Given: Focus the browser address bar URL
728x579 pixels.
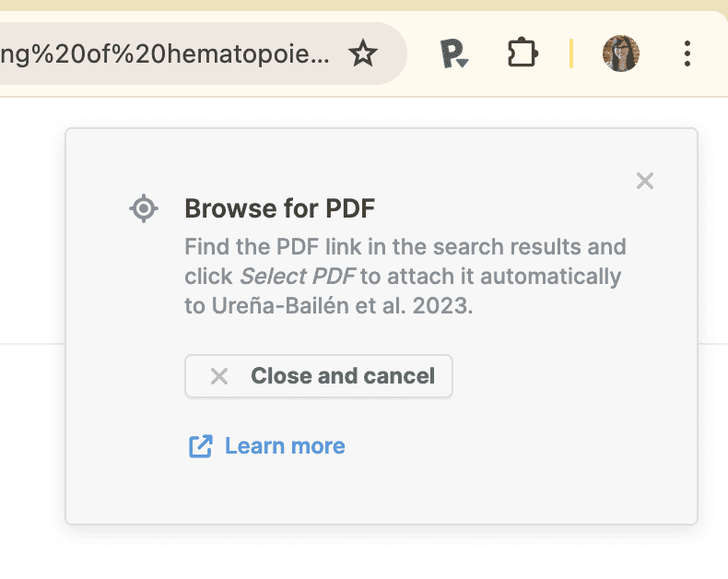Looking at the screenshot, I should tap(166, 54).
